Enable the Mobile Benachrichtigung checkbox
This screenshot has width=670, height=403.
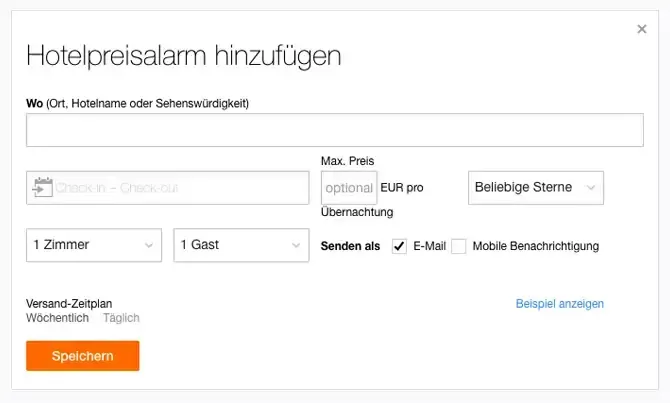click(459, 246)
